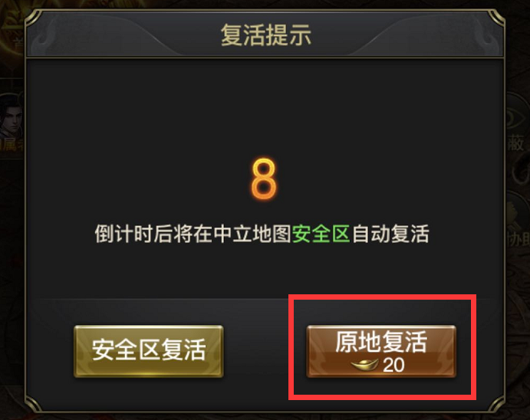Click the cost number 20 beside the ingot
Image resolution: width=530 pixels, height=420 pixels.
(393, 366)
